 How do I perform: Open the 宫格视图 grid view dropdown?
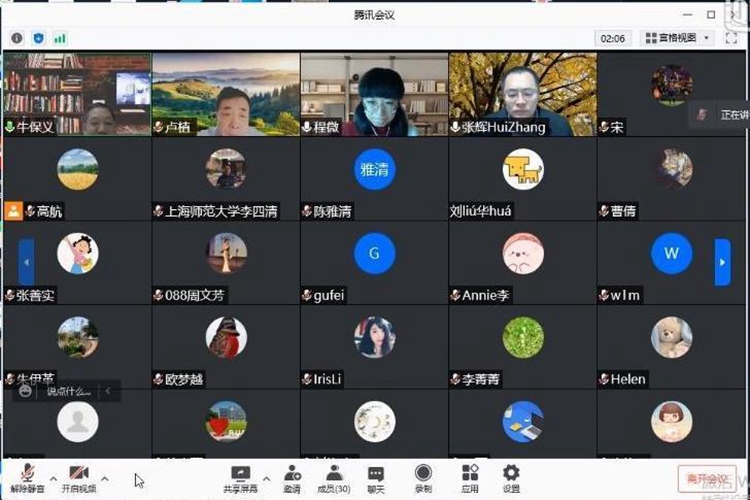coord(678,38)
